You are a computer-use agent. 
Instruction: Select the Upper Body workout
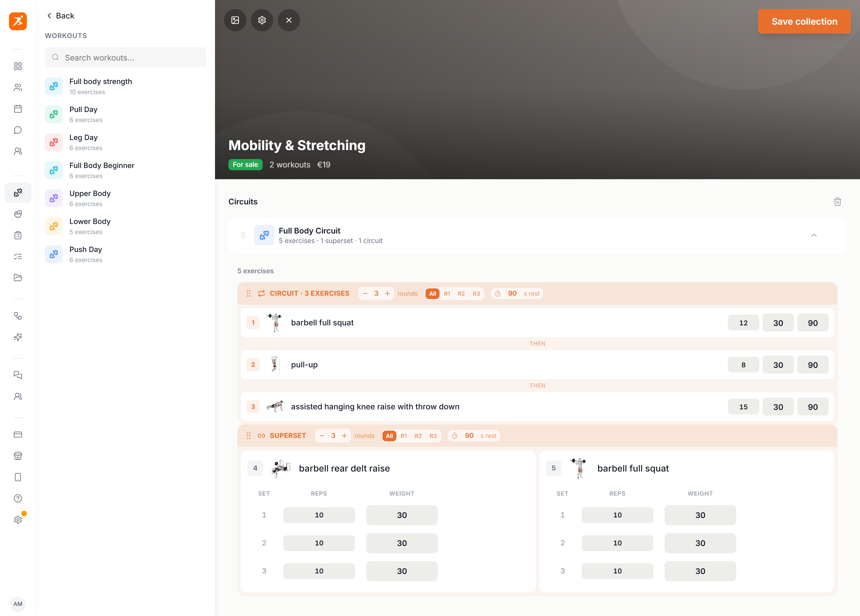point(125,199)
